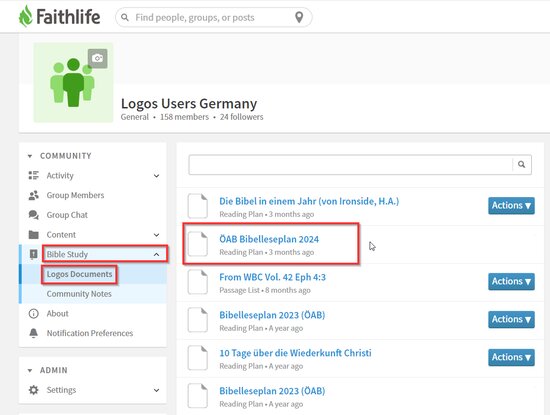Click the Logos Users Germany group title

click(x=189, y=103)
